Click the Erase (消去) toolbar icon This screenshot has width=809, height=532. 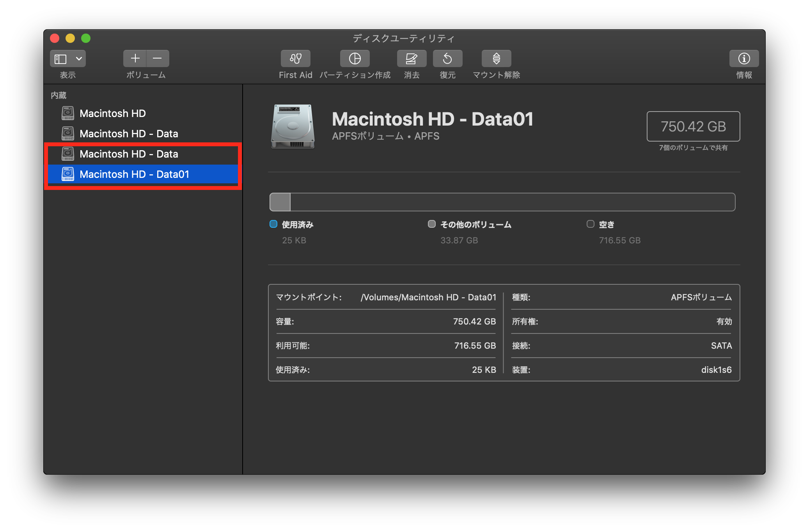[412, 59]
